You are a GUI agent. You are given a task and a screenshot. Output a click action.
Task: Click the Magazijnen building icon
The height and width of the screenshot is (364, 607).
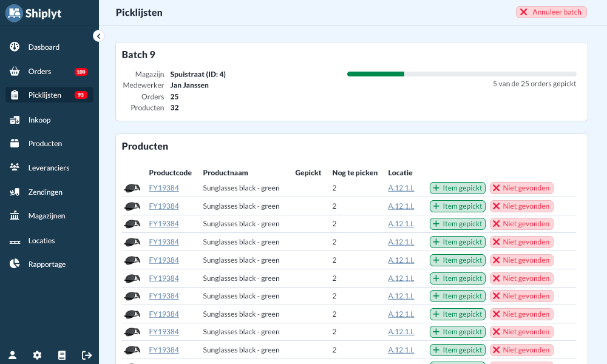pos(15,216)
